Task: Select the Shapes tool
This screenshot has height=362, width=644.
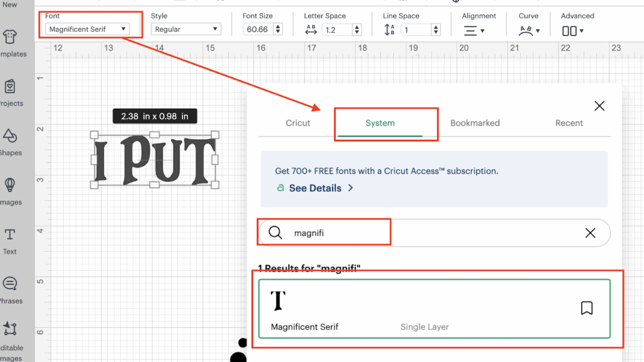Action: tap(11, 140)
